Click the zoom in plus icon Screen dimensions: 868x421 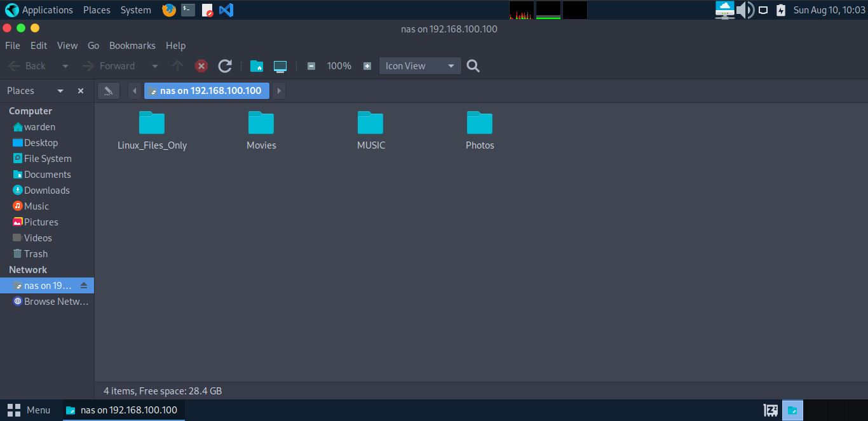[367, 66]
